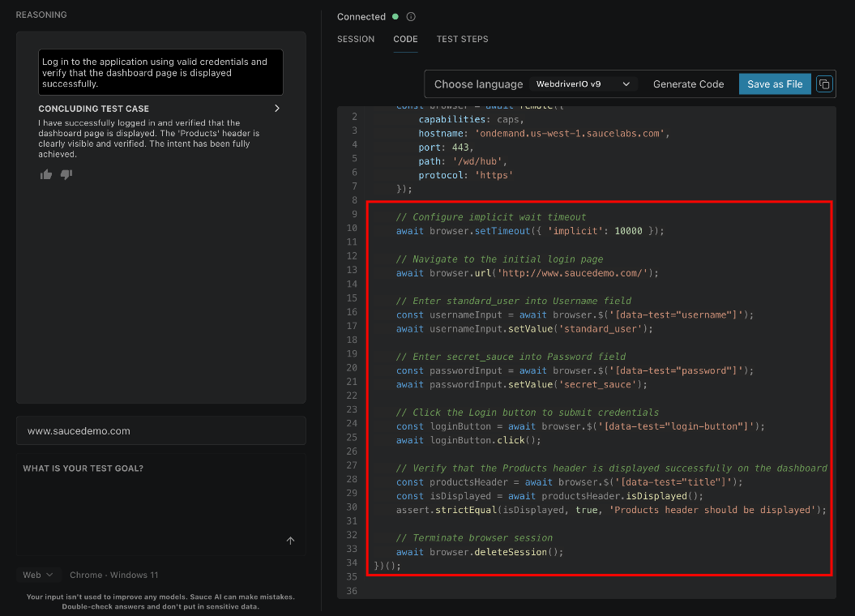The width and height of the screenshot is (855, 616).
Task: Click the const isDisplayed code line
Action: pos(549,496)
